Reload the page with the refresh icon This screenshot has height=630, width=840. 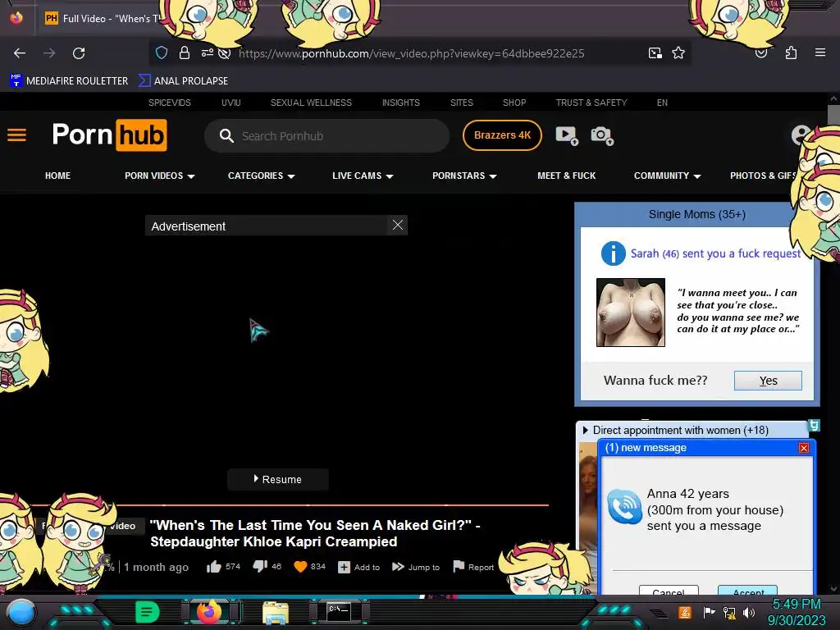pos(79,53)
